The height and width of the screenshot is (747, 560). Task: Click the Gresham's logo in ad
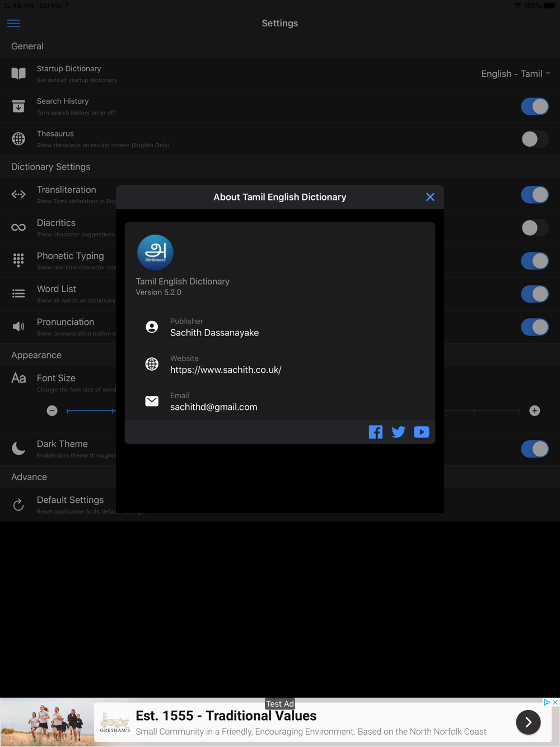pyautogui.click(x=115, y=723)
